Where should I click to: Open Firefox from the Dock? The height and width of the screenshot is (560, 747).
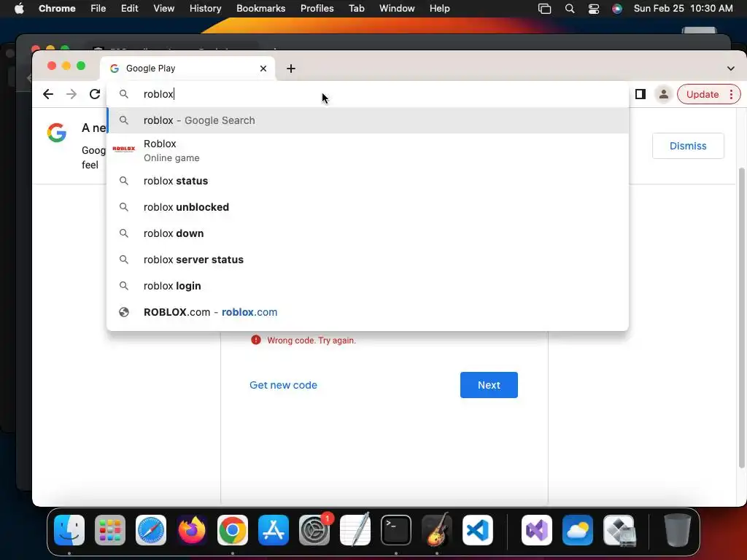192,530
